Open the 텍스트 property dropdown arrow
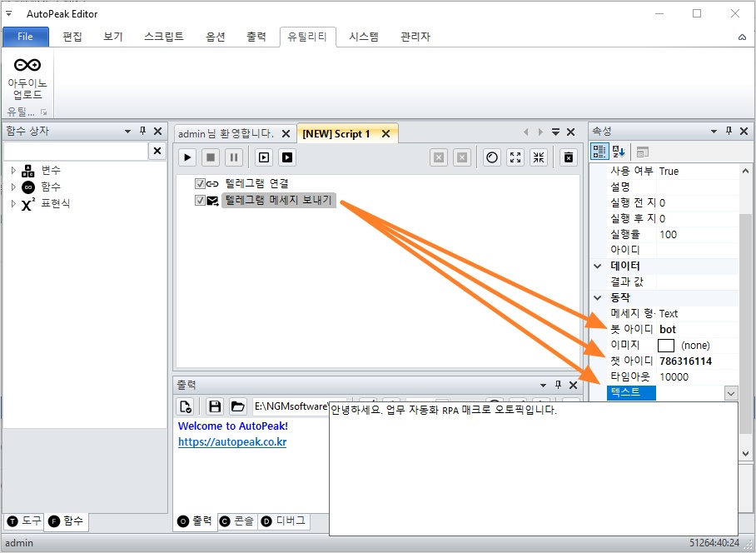The image size is (756, 553). [731, 393]
